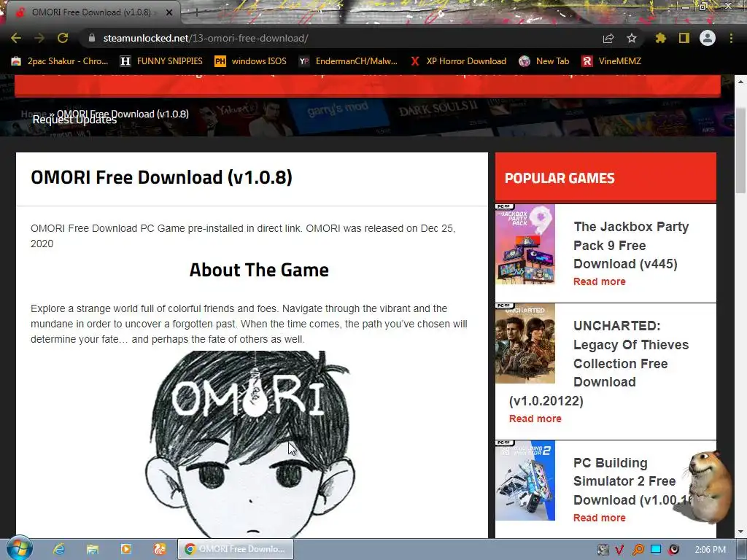Click the speaker tray icon
Screen dimensions: 747x560
(673, 550)
